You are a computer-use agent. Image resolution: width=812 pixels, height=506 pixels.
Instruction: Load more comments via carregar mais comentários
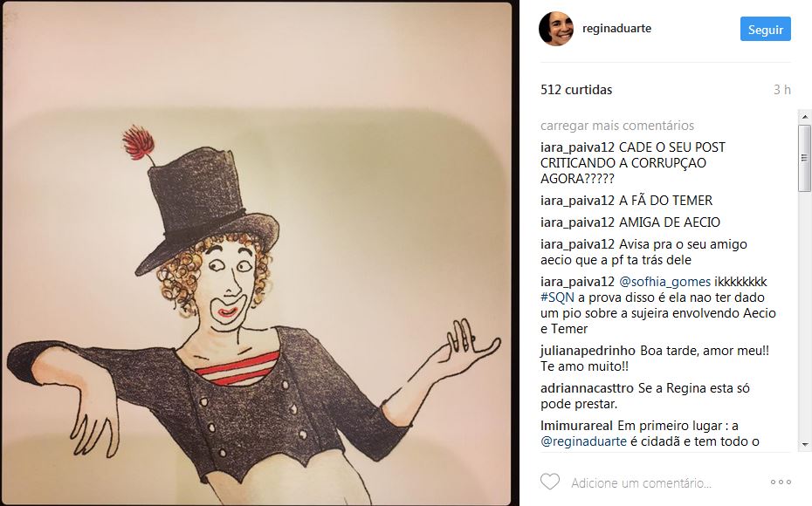click(617, 126)
